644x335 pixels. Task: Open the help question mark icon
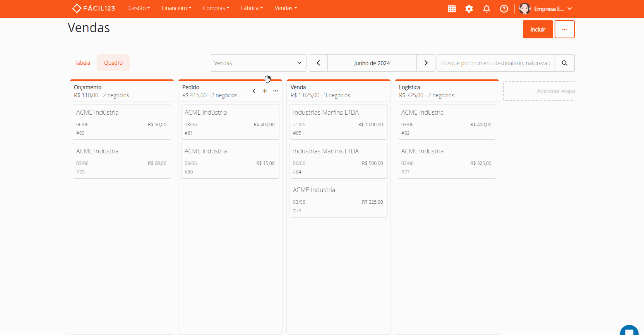504,9
